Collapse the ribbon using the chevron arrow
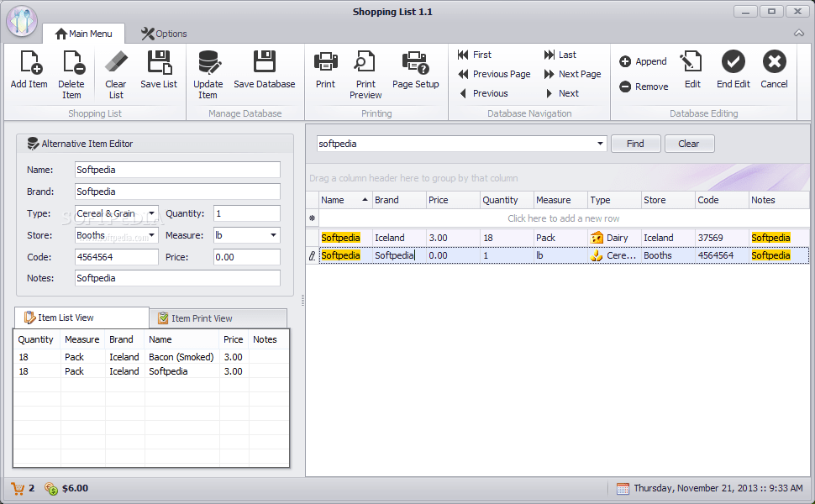Viewport: 815px width, 504px height. 798,33
